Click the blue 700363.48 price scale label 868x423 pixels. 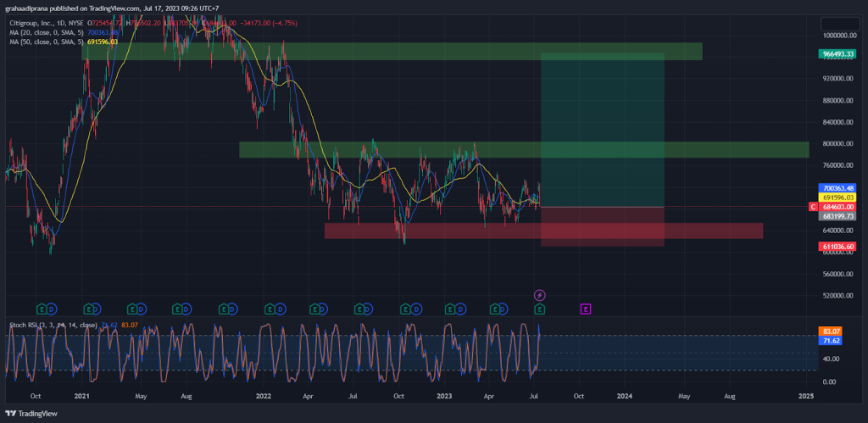837,188
